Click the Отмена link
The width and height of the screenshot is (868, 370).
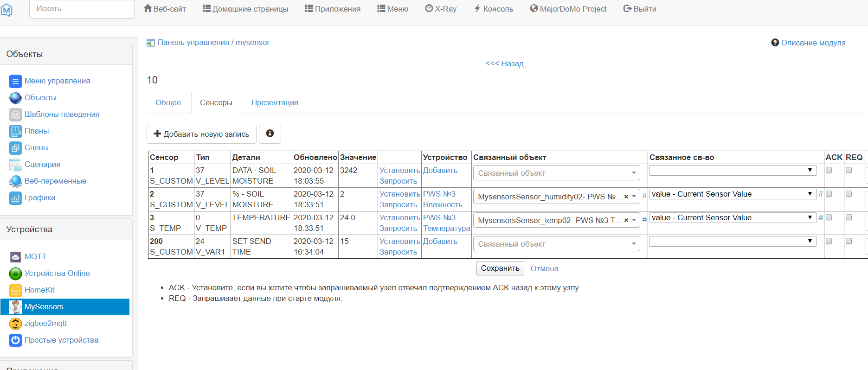point(545,269)
